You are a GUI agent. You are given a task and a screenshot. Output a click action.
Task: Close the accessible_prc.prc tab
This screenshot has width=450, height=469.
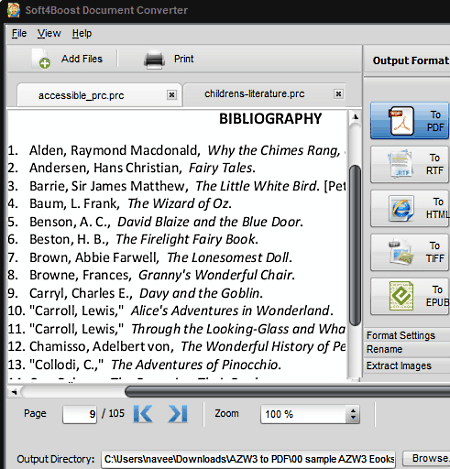[x=172, y=95]
